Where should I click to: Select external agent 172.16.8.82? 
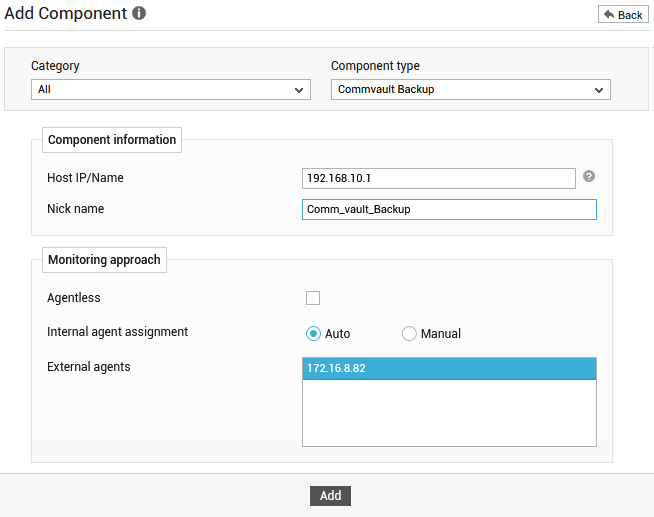coord(449,369)
